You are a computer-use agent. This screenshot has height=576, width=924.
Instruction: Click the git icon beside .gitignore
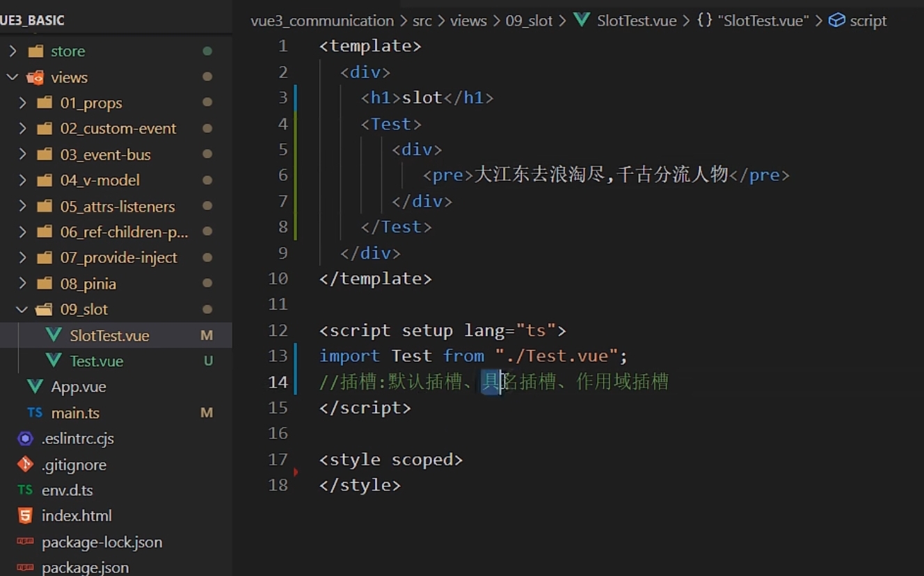coord(25,464)
